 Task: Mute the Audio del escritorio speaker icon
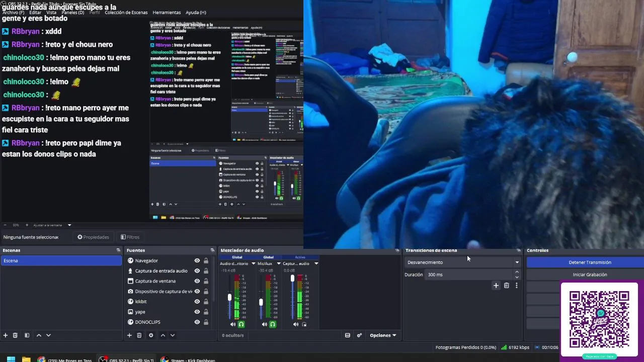[x=233, y=324]
